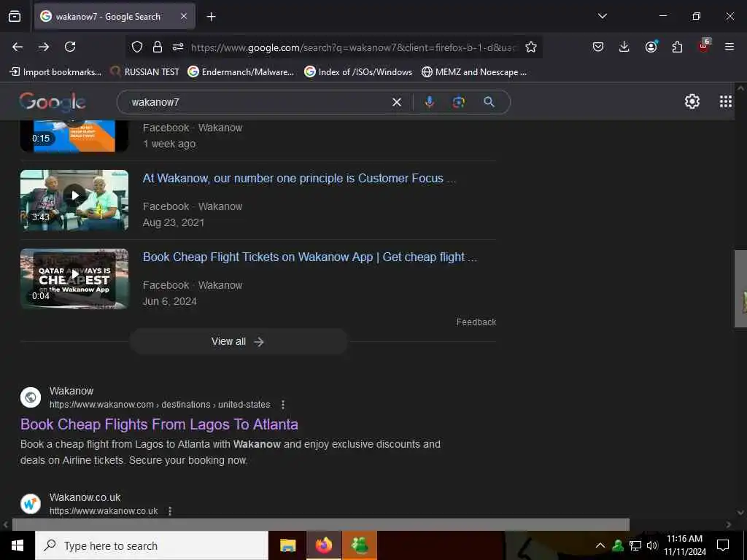Open RUSSIAN TEST bookmark
The height and width of the screenshot is (560, 747).
click(144, 72)
